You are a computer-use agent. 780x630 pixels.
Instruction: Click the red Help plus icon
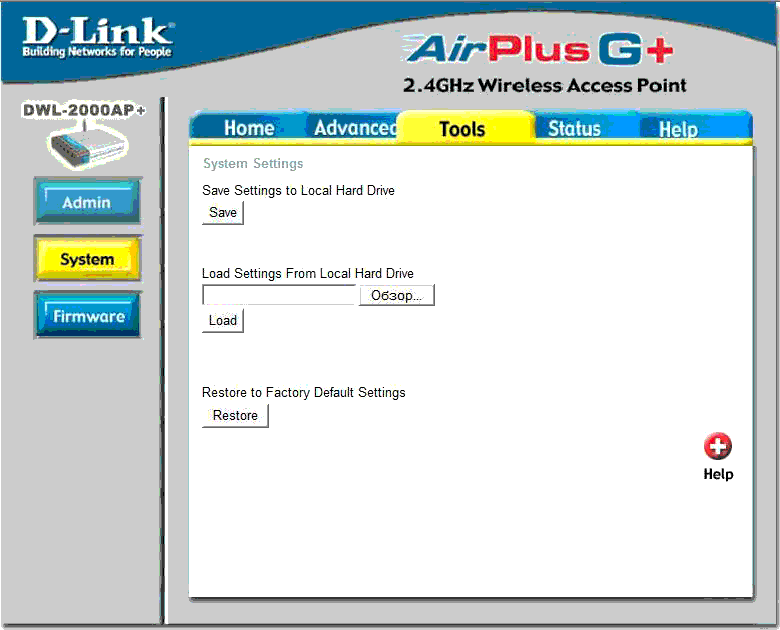click(717, 446)
